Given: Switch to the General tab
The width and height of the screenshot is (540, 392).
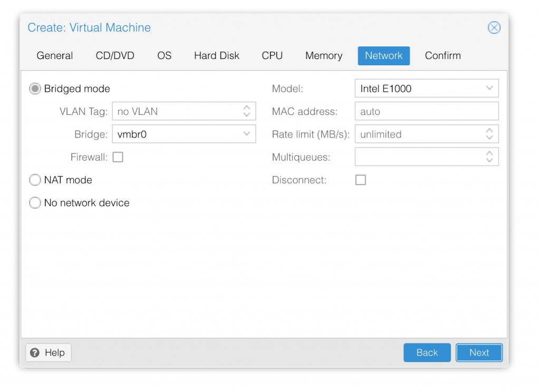Looking at the screenshot, I should pos(55,55).
